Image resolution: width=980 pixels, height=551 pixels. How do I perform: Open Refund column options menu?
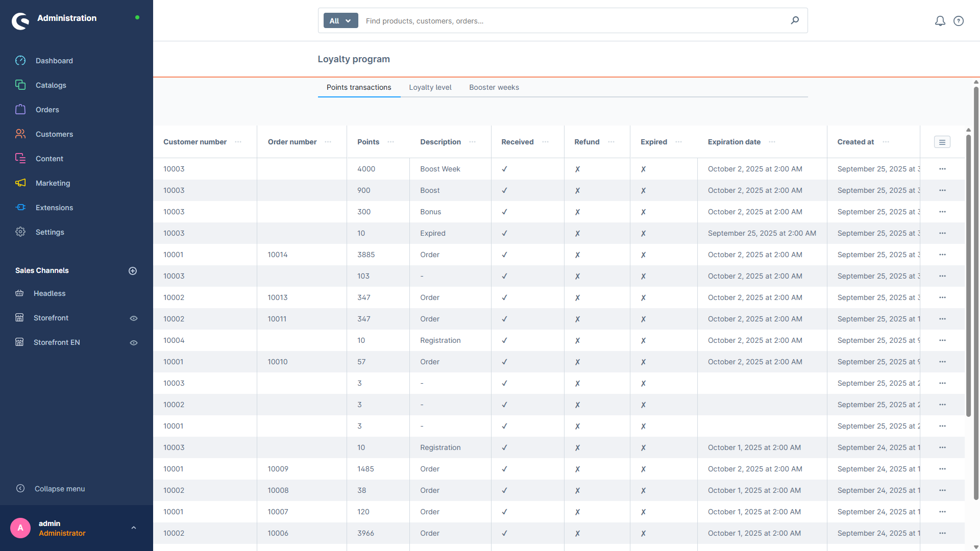pyautogui.click(x=611, y=142)
